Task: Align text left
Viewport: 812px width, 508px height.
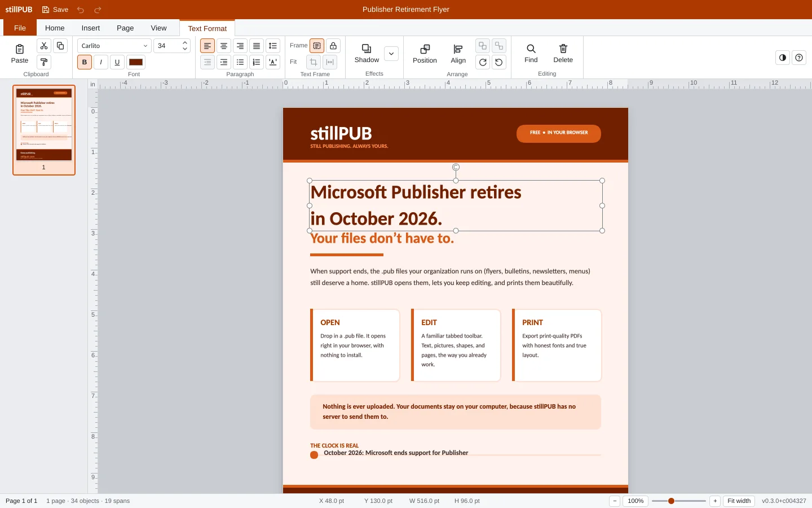Action: [208, 46]
